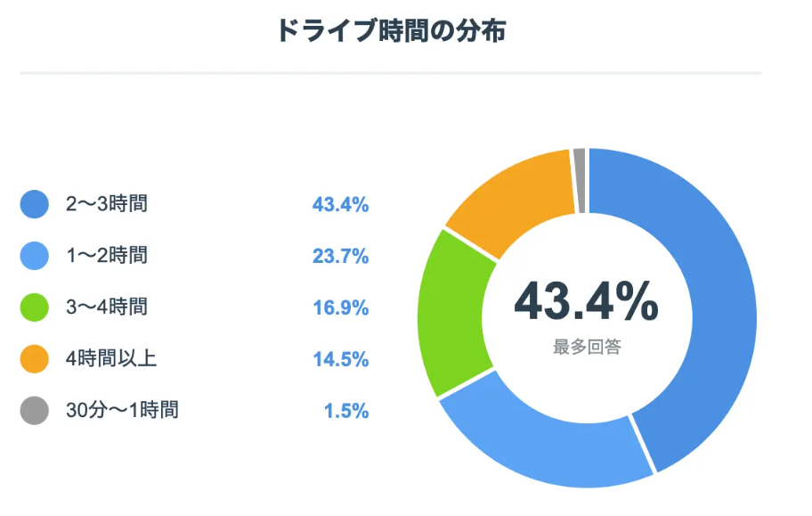Click the light blue 1〜2時間 legend dot

coord(34,256)
